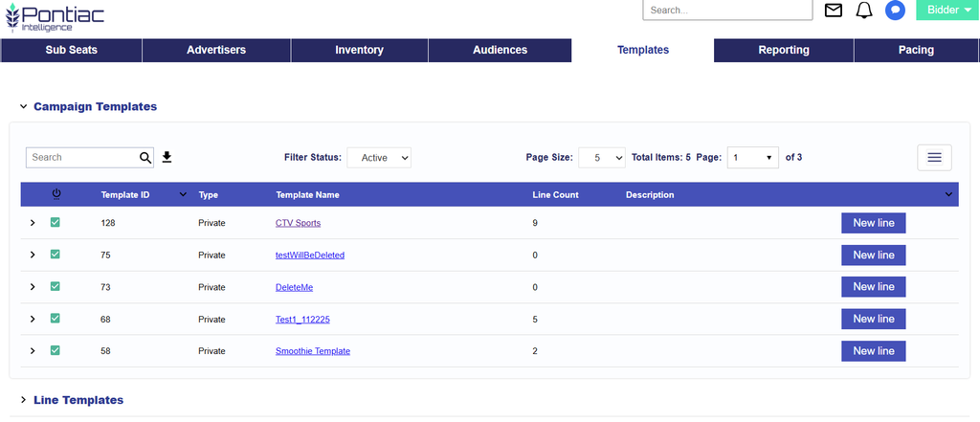Switch to the Audiences tab
Image resolution: width=980 pixels, height=422 pixels.
tap(500, 50)
